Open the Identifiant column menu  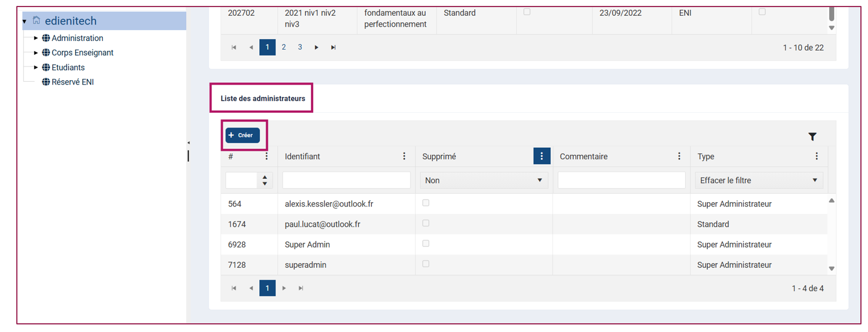404,156
